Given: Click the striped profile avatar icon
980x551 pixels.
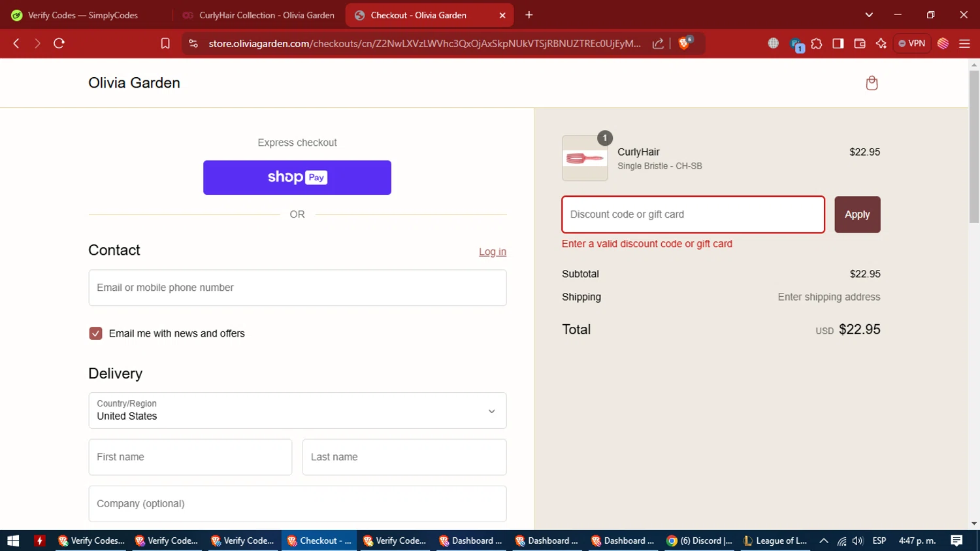Looking at the screenshot, I should point(943,43).
